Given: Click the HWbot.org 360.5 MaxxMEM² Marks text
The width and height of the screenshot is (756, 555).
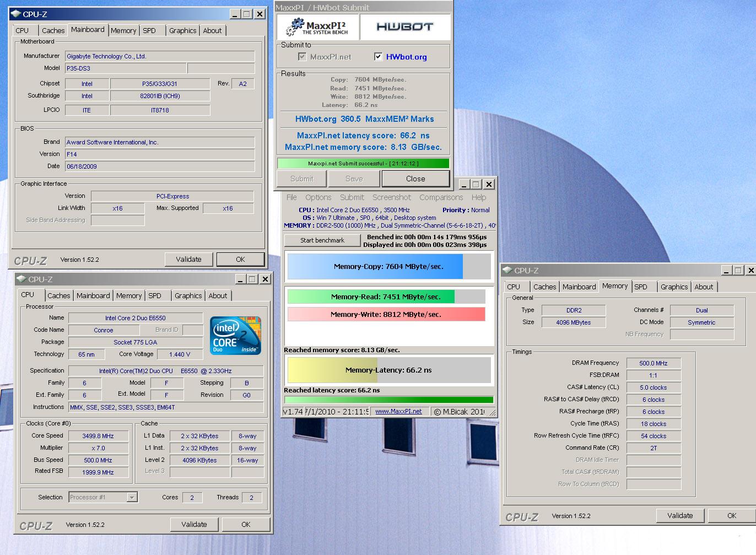Looking at the screenshot, I should [x=364, y=119].
